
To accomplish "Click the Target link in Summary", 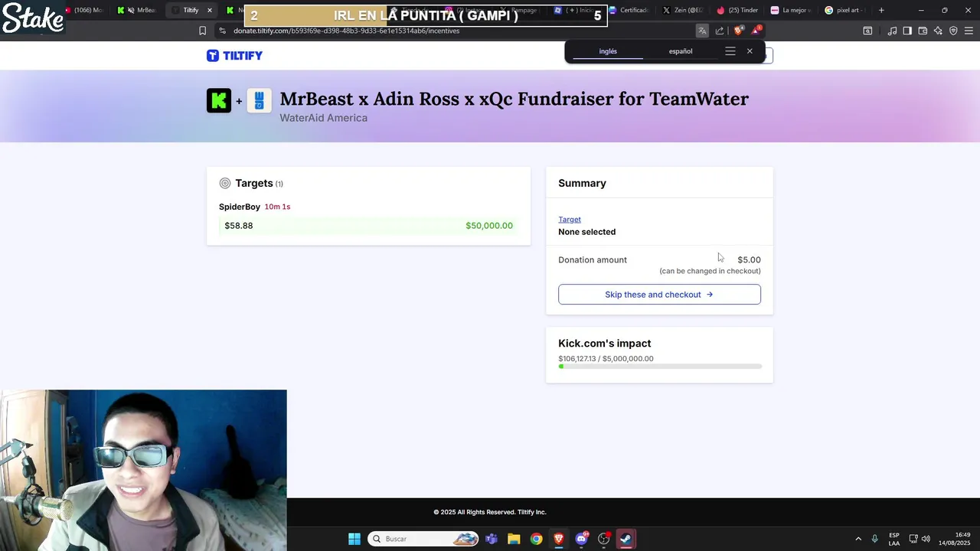I will point(570,220).
